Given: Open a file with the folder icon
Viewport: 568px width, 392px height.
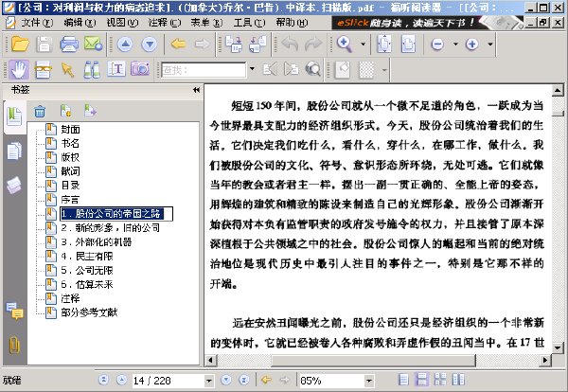Looking at the screenshot, I should (x=20, y=45).
